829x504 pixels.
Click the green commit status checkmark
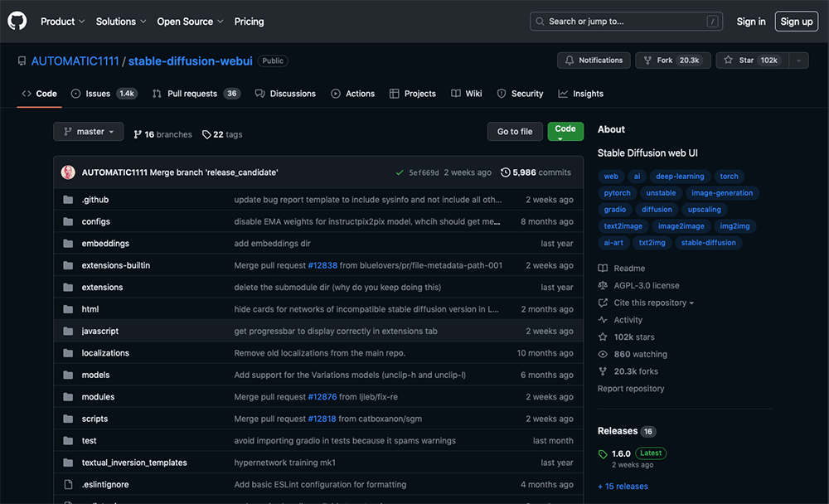pyautogui.click(x=400, y=172)
